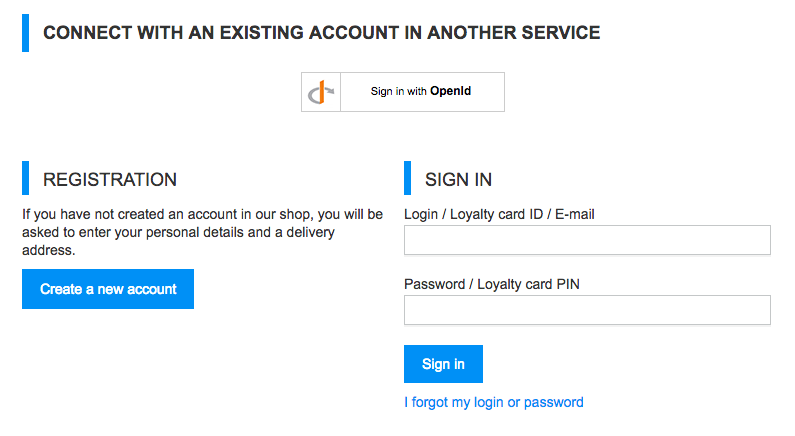Click the blue bar beside SIGN IN heading
This screenshot has height=436, width=795.
pos(408,179)
